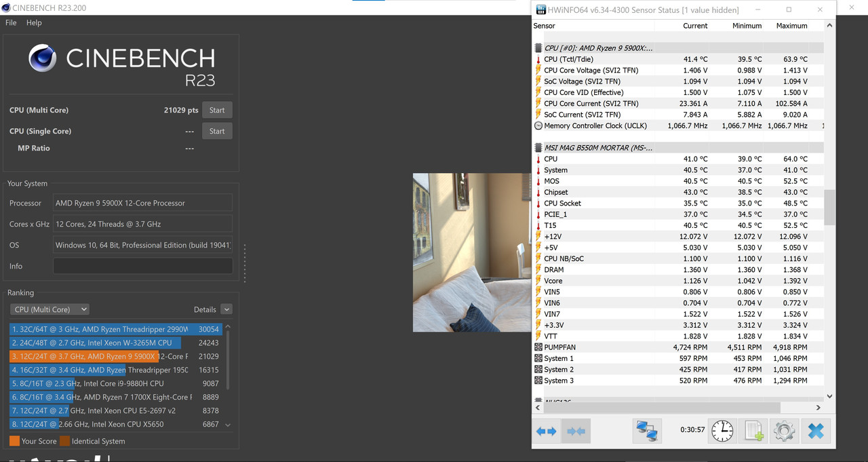Click the CPU (Tctl/Tdie) thermometer icon

pyautogui.click(x=538, y=59)
